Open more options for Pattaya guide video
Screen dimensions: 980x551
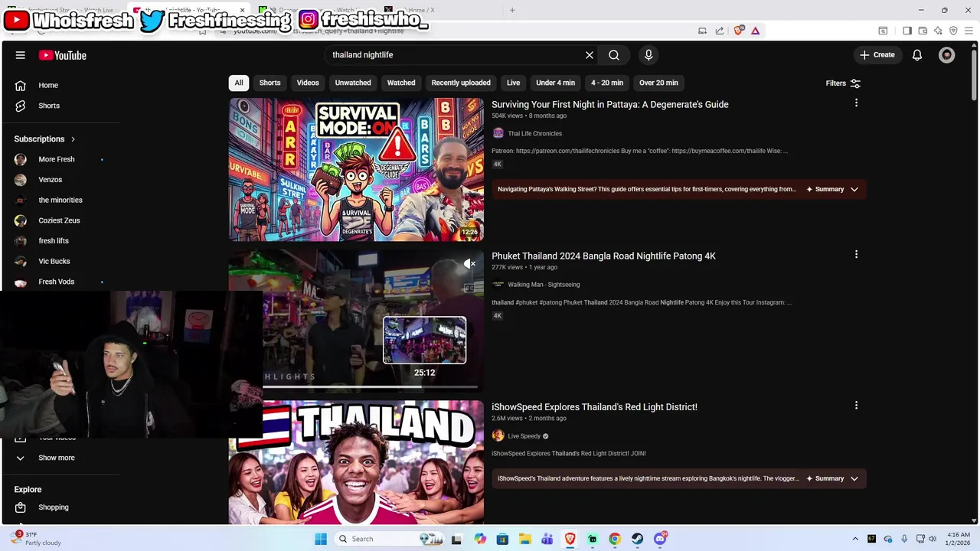coord(856,103)
